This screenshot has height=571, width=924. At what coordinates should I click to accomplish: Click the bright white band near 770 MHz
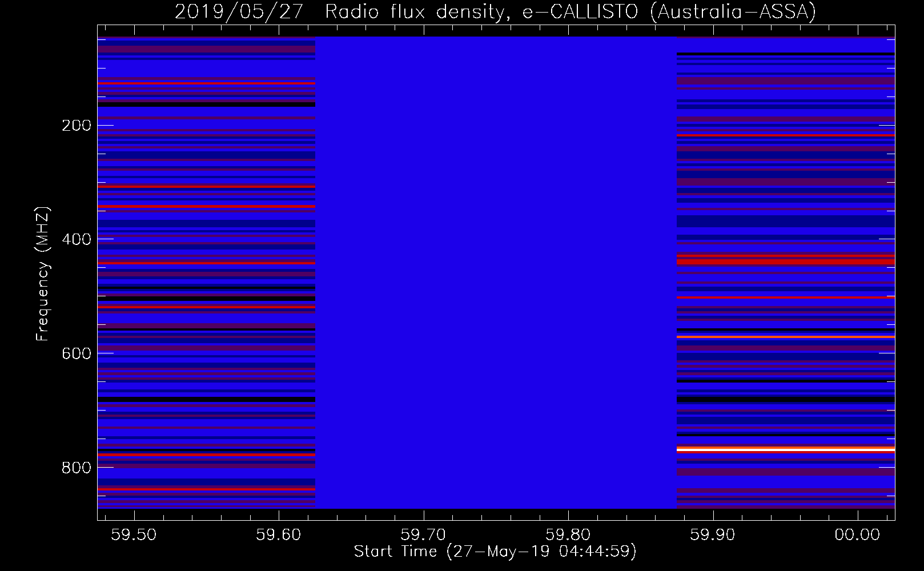786,450
